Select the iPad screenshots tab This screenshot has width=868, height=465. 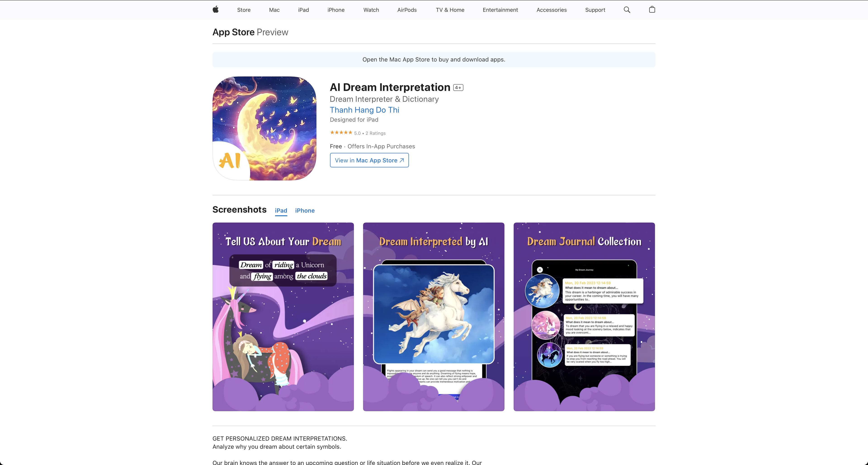pyautogui.click(x=281, y=210)
